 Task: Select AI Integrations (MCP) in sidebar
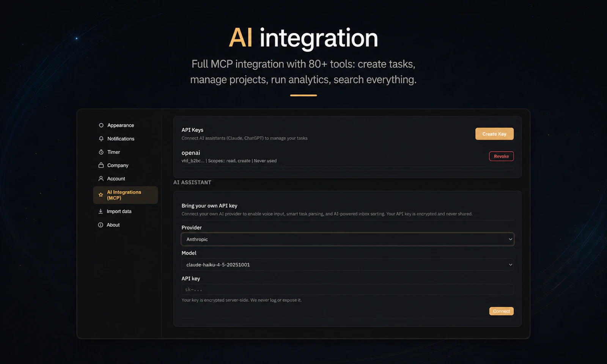point(125,195)
